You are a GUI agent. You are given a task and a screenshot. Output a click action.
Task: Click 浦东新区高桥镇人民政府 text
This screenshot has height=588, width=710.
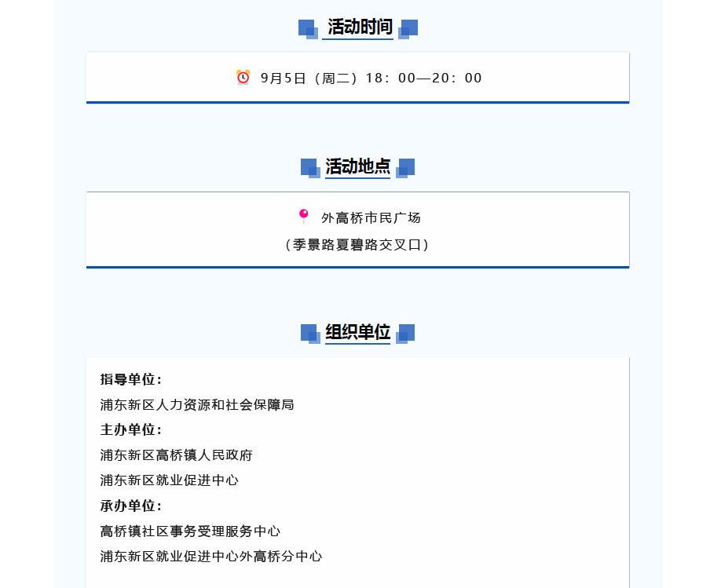[x=177, y=455]
